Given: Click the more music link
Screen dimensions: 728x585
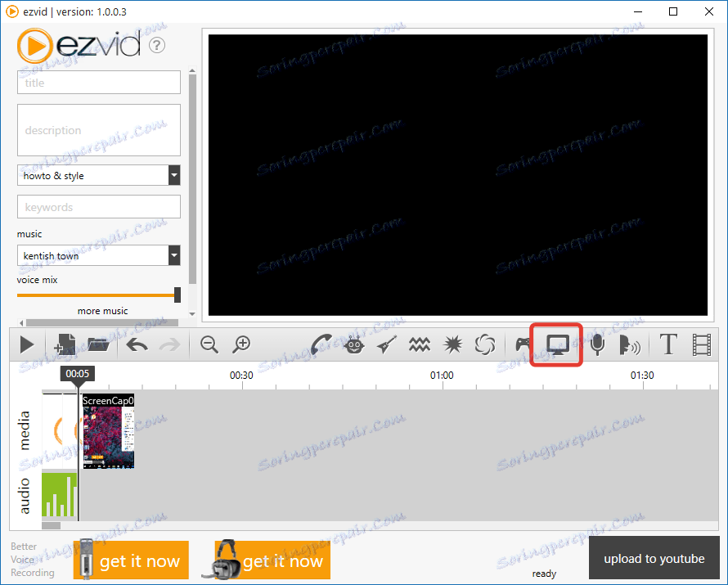Looking at the screenshot, I should click(x=102, y=311).
